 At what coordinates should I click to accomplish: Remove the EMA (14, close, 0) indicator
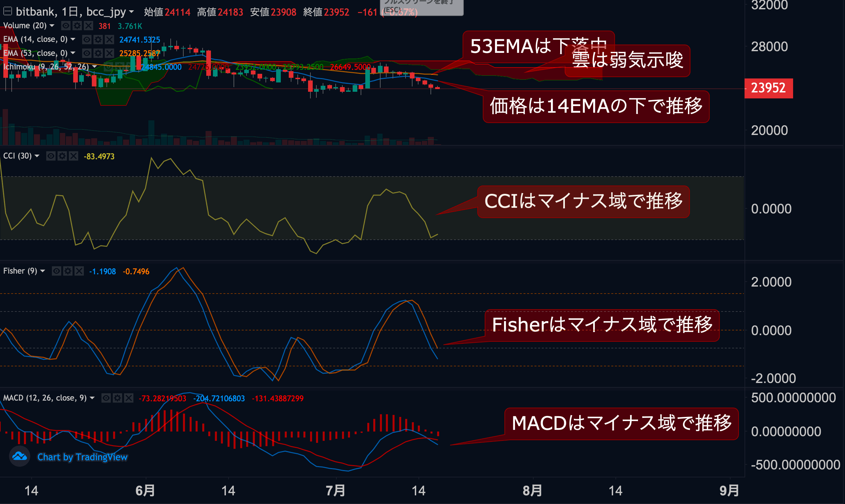(109, 40)
